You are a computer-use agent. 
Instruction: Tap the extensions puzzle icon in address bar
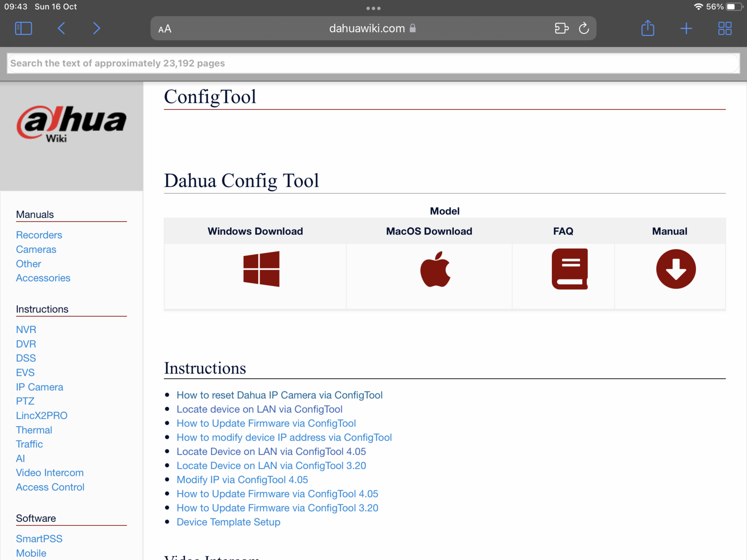point(561,28)
